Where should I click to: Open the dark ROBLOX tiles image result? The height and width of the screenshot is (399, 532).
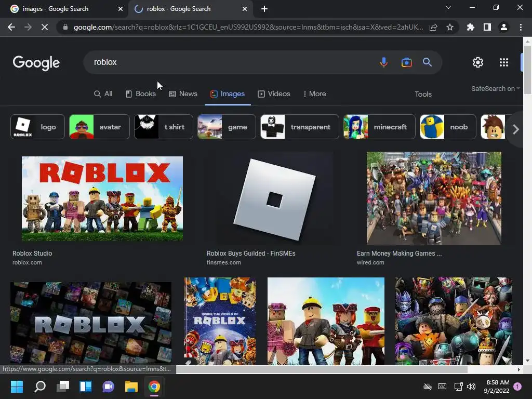click(x=90, y=323)
